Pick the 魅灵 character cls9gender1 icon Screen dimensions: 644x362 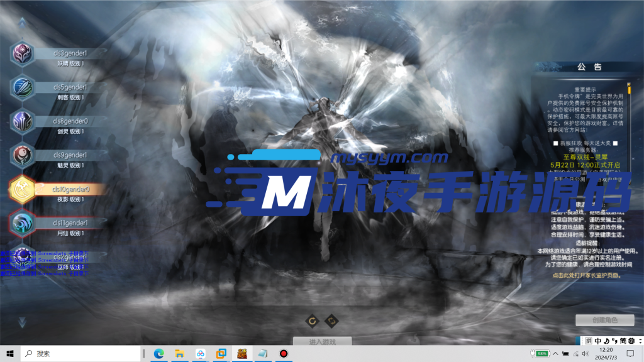(23, 155)
